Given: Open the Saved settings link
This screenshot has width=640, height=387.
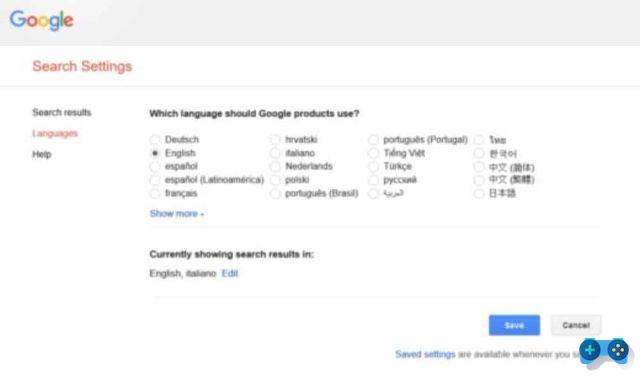Looking at the screenshot, I should point(425,354).
